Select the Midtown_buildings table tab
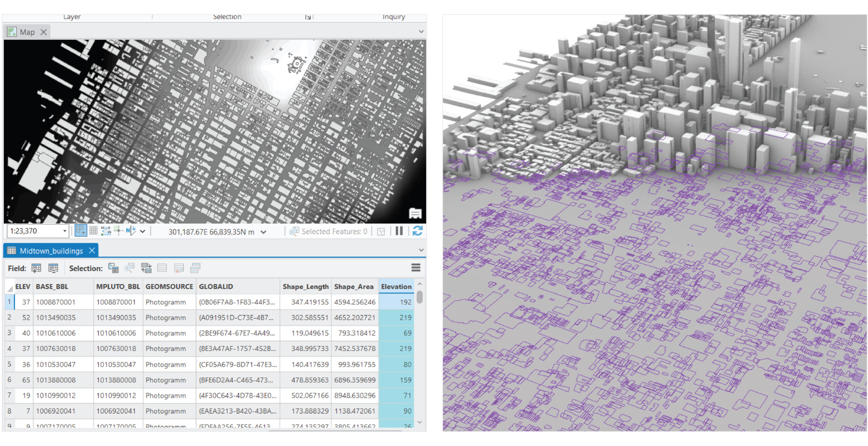Screen dimensions: 868x446 pyautogui.click(x=51, y=251)
